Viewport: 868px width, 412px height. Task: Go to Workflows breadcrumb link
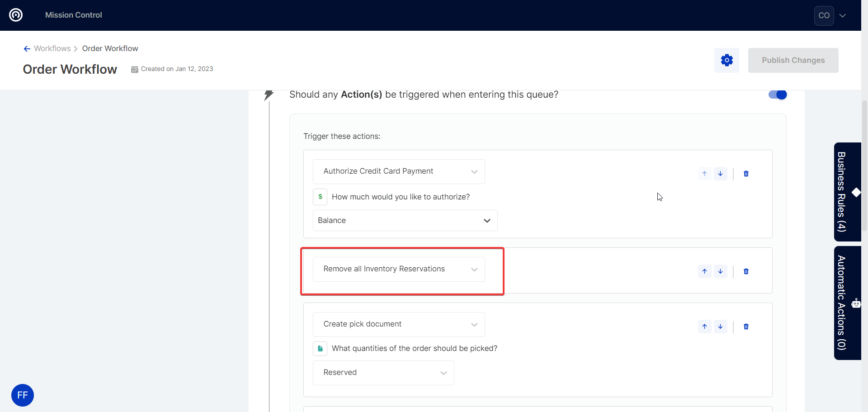click(52, 48)
